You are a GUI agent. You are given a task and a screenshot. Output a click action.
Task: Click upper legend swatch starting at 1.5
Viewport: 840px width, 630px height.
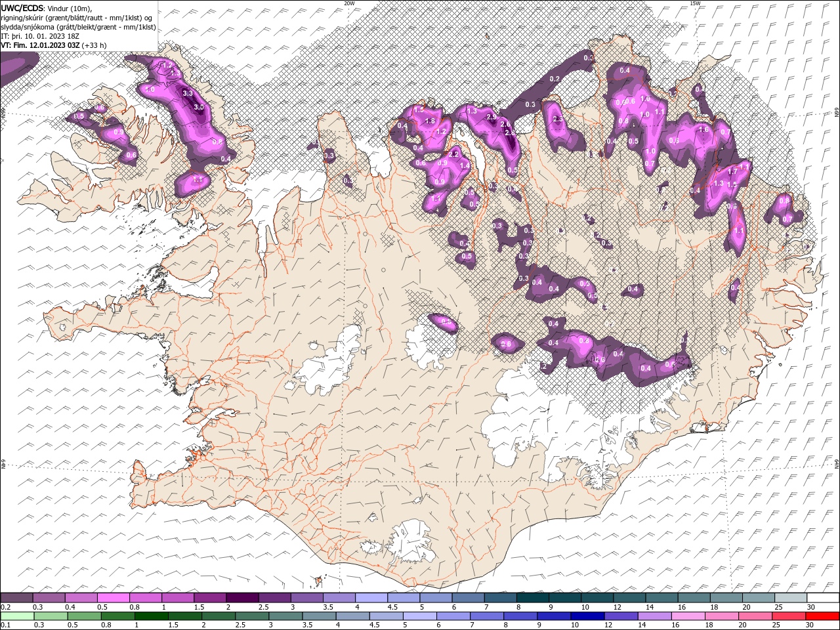[210, 598]
